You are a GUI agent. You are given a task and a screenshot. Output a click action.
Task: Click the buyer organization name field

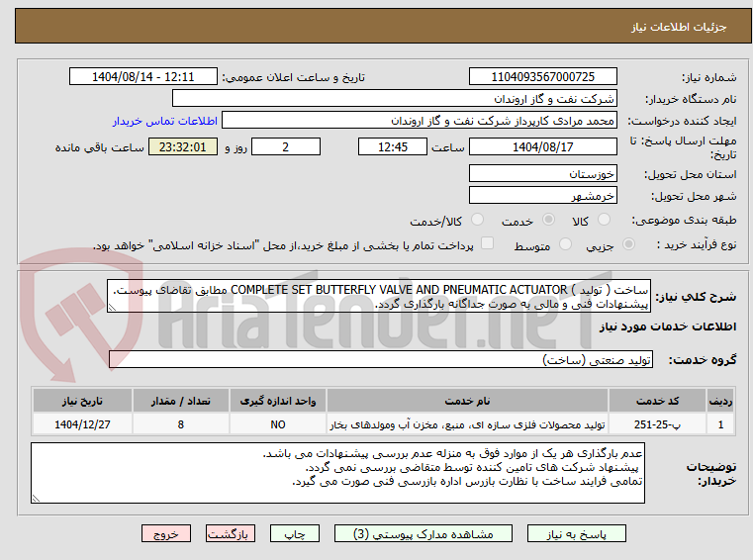(394, 99)
